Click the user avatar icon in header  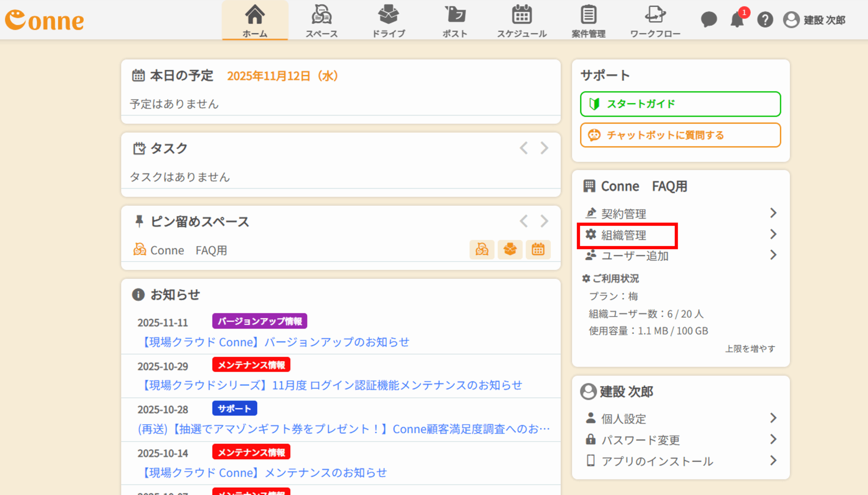click(x=791, y=20)
